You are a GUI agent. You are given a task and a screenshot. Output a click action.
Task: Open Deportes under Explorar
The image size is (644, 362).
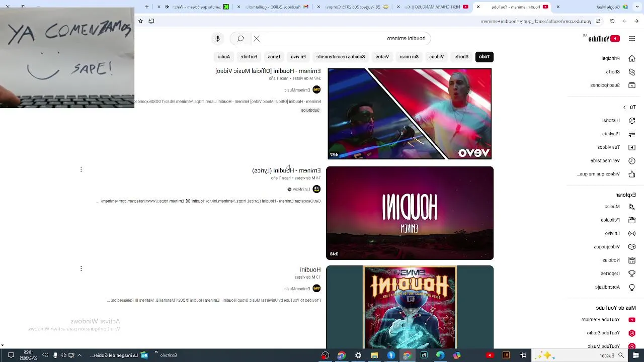pyautogui.click(x=618, y=274)
